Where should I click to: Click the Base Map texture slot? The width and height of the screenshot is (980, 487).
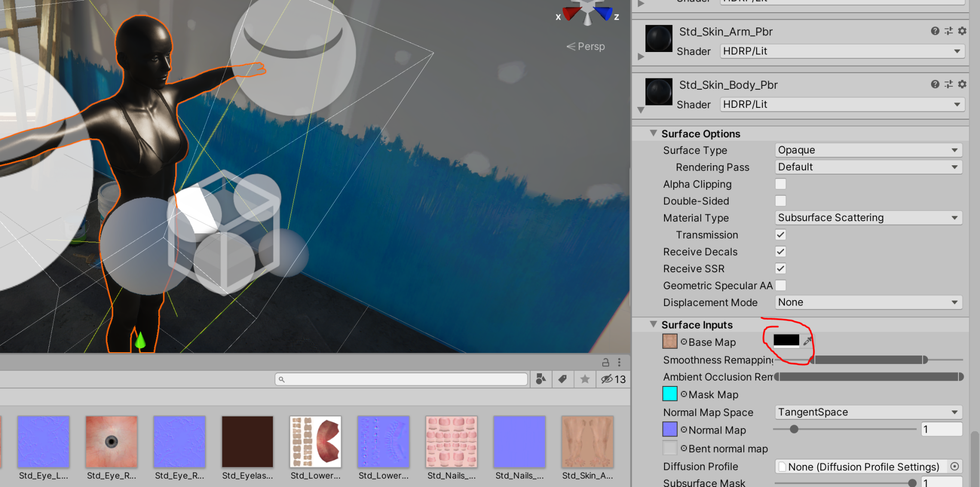pos(670,341)
